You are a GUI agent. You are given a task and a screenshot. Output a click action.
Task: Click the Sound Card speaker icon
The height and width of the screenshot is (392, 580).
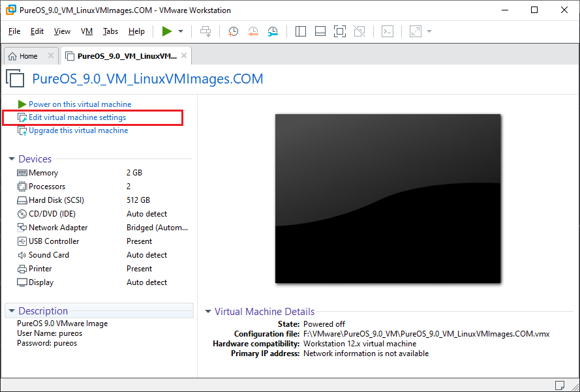point(22,255)
